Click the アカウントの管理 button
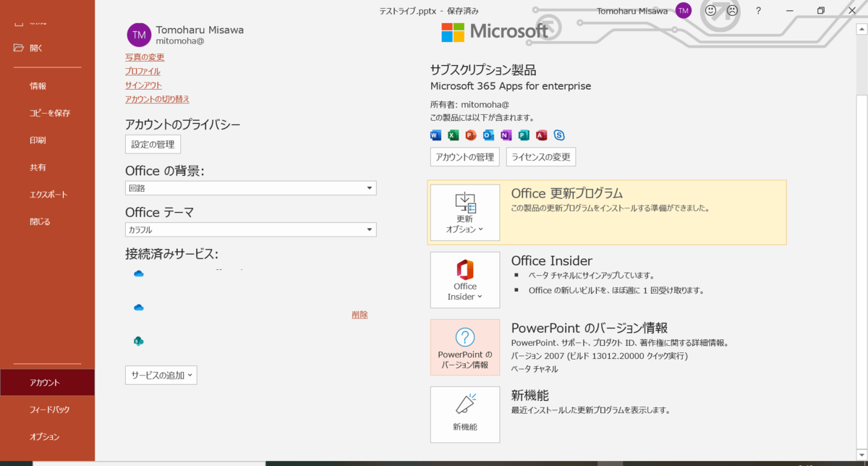The width and height of the screenshot is (868, 466). tap(465, 157)
